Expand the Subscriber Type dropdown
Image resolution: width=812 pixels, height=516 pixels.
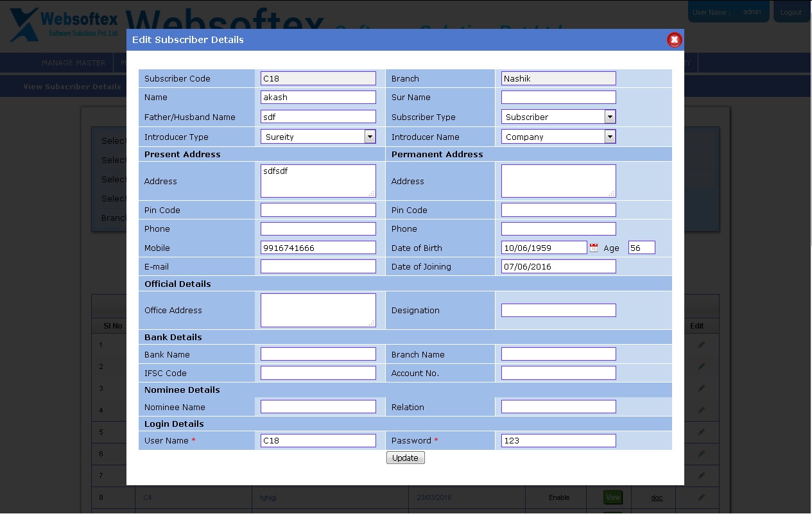[610, 117]
